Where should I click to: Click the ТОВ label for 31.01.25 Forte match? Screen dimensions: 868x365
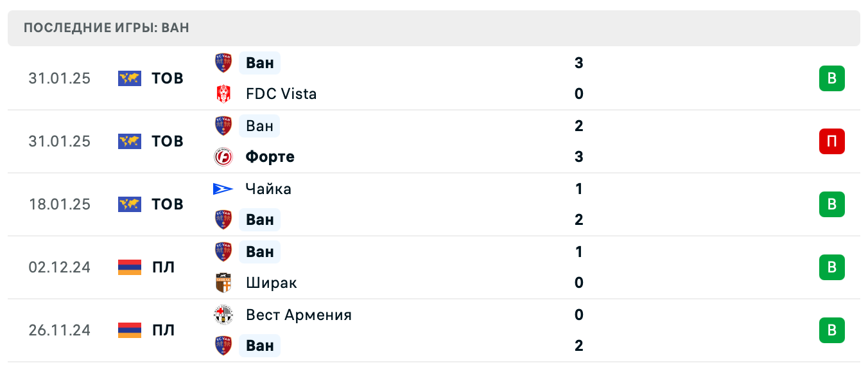[168, 141]
